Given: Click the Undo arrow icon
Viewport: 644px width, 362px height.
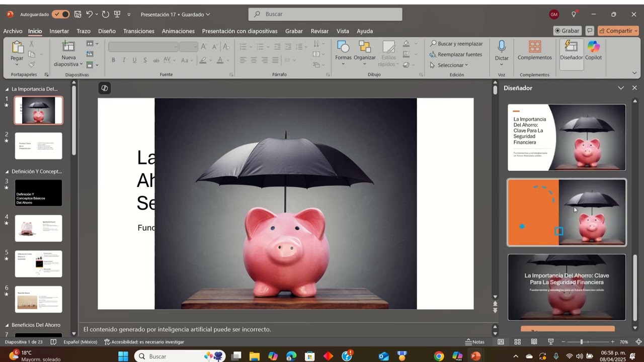Looking at the screenshot, I should tap(89, 14).
